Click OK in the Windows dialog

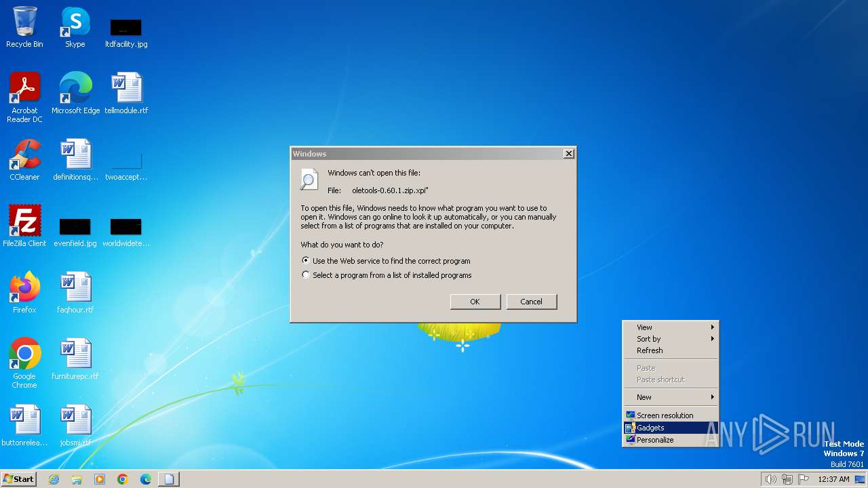[475, 302]
